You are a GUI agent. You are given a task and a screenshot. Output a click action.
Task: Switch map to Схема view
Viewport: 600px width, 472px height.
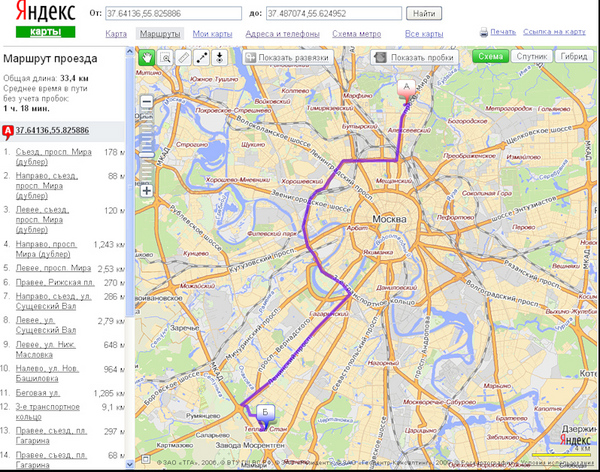point(490,57)
